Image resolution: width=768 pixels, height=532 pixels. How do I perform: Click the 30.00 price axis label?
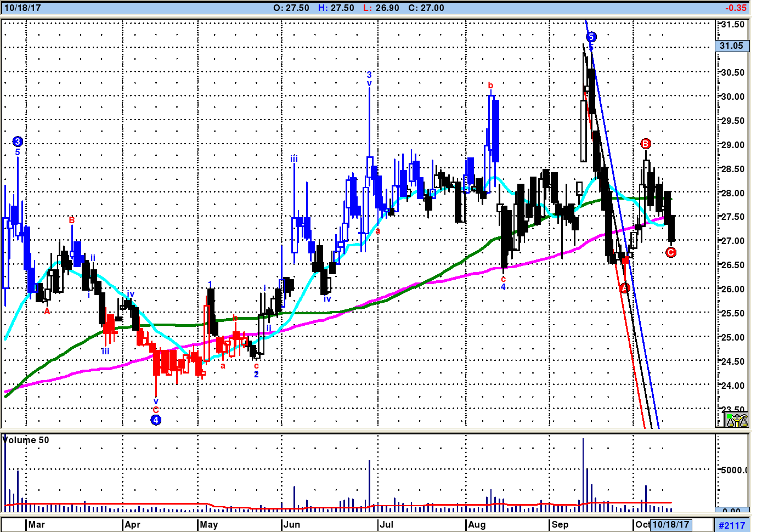(x=732, y=97)
